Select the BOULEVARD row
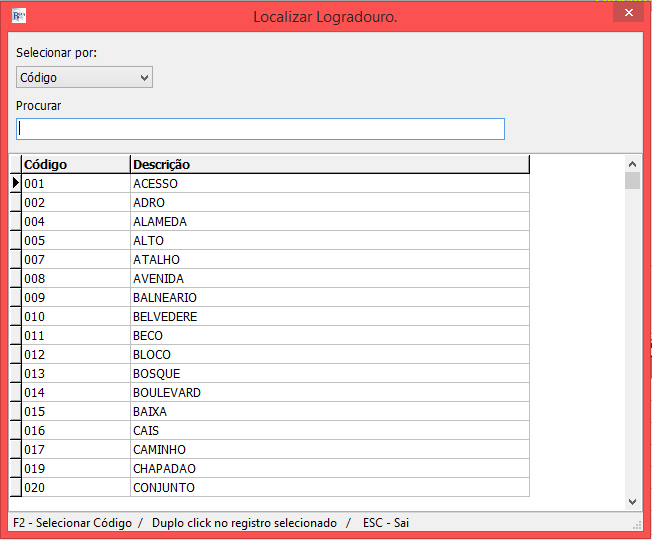This screenshot has width=652, height=540. 166,393
